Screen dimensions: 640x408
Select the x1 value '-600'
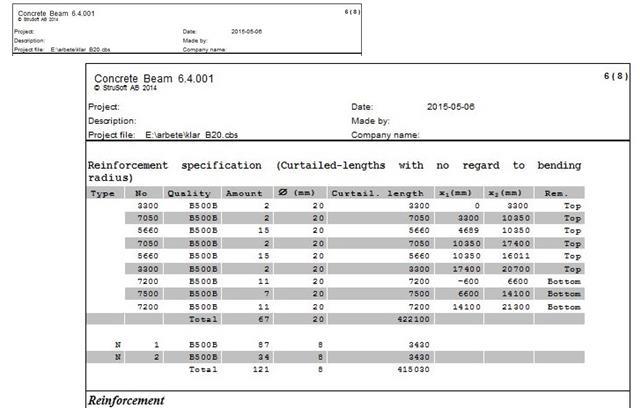[468, 282]
